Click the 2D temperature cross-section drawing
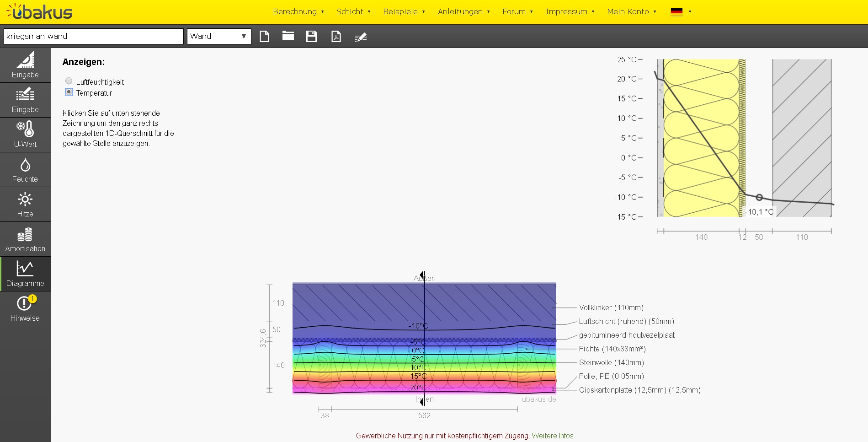 (x=424, y=339)
